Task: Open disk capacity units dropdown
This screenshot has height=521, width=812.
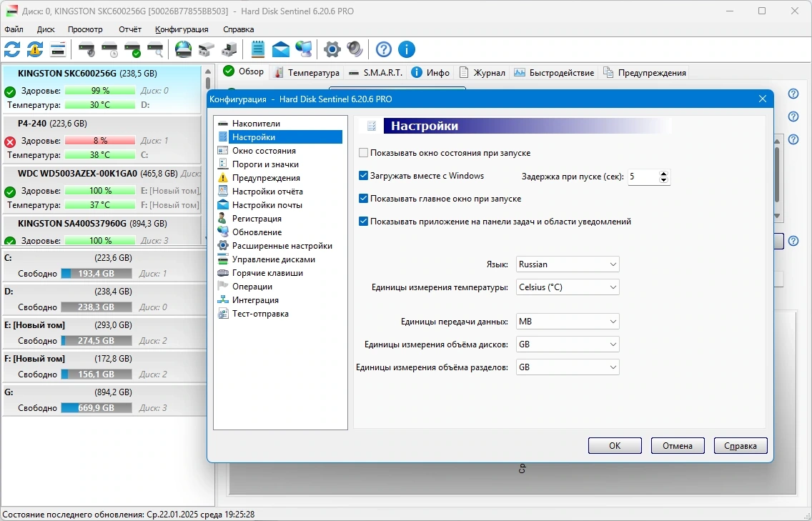Action: click(568, 344)
